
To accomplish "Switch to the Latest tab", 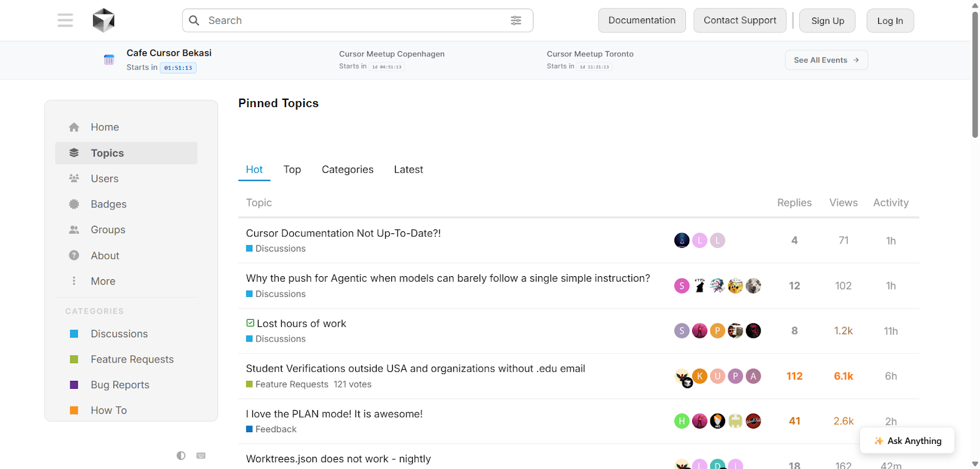I will (409, 170).
